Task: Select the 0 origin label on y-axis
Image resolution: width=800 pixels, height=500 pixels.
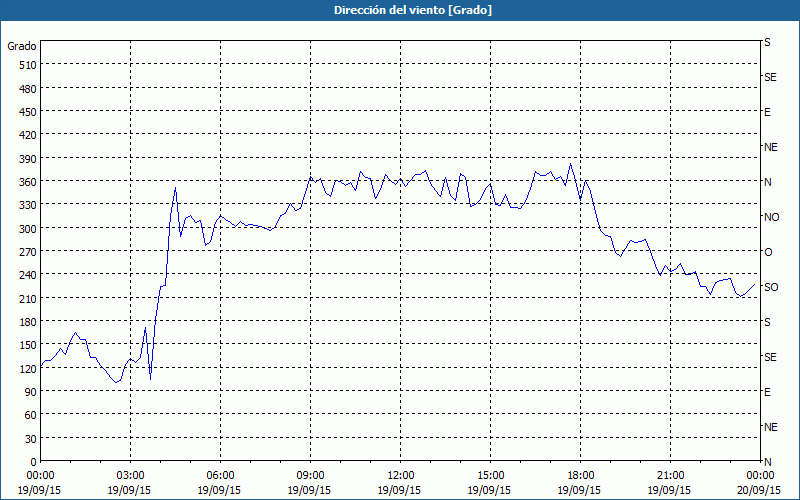Action: pos(33,462)
